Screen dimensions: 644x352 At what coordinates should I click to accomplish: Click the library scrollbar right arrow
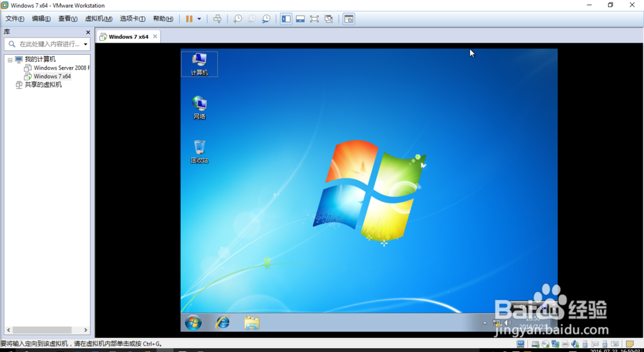86,330
